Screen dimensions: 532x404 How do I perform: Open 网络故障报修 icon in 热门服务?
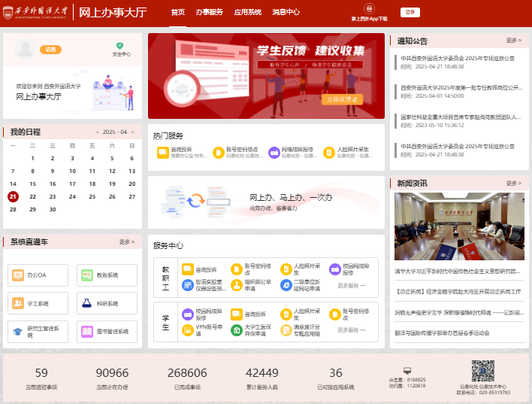(274, 153)
